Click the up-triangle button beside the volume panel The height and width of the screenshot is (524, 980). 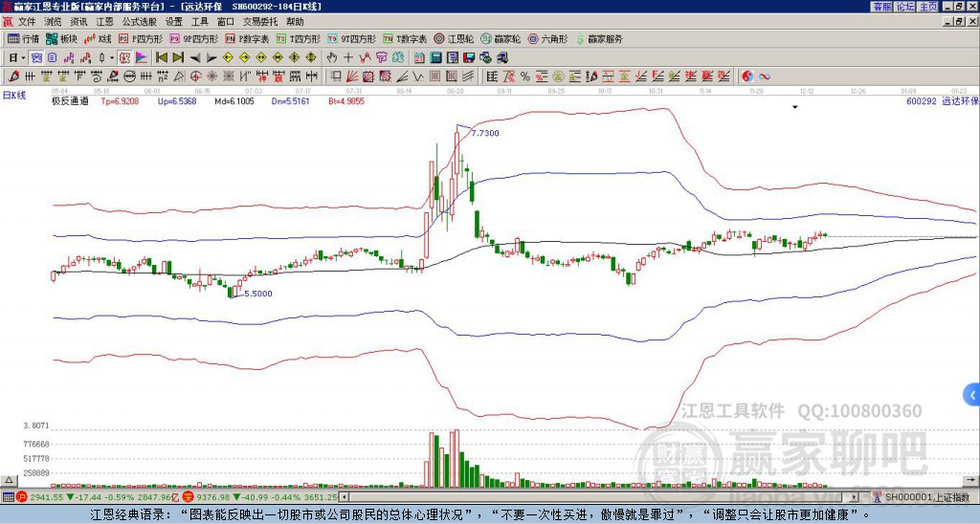point(8,480)
